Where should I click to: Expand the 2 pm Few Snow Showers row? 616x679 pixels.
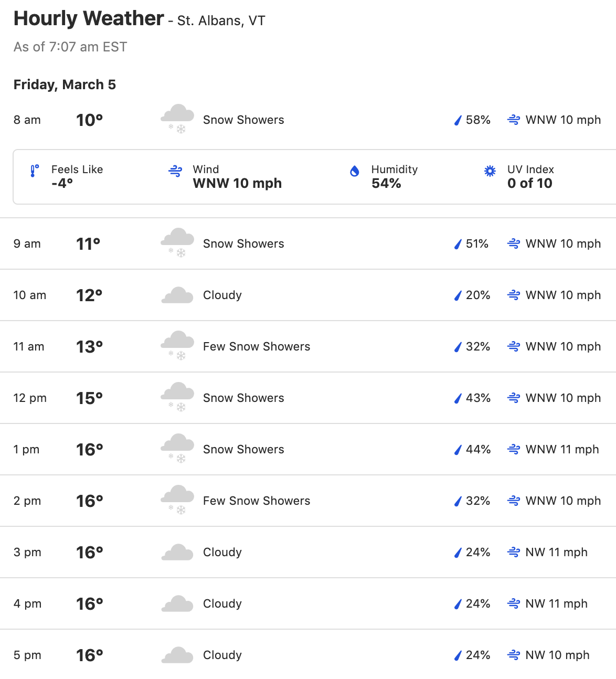(x=308, y=501)
